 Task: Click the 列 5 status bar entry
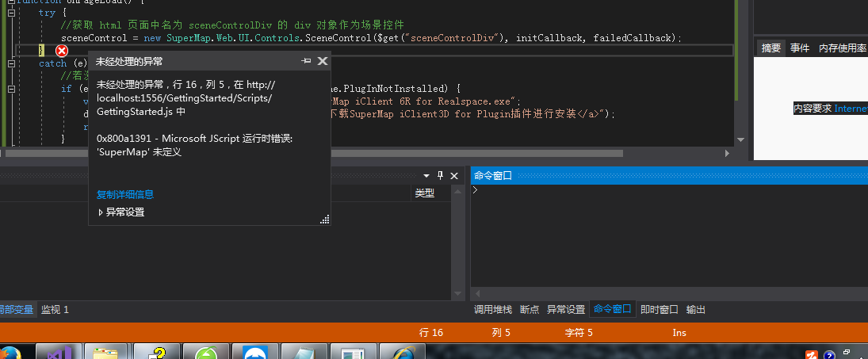501,332
